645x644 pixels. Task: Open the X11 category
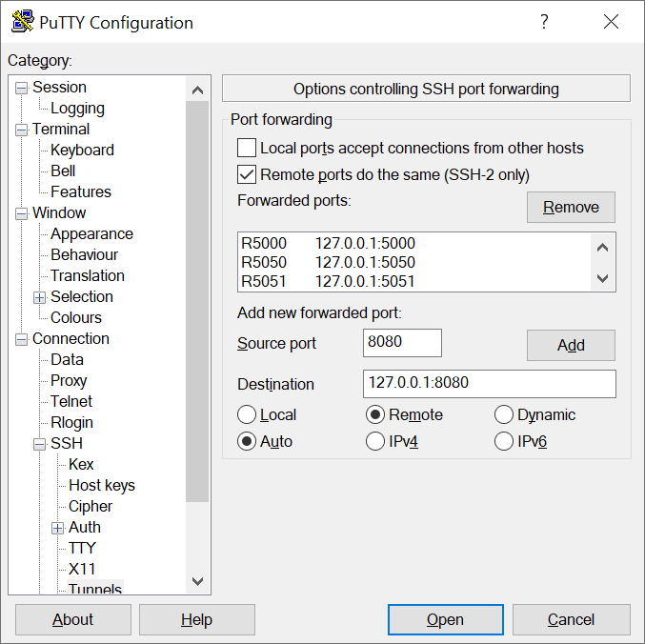[82, 569]
